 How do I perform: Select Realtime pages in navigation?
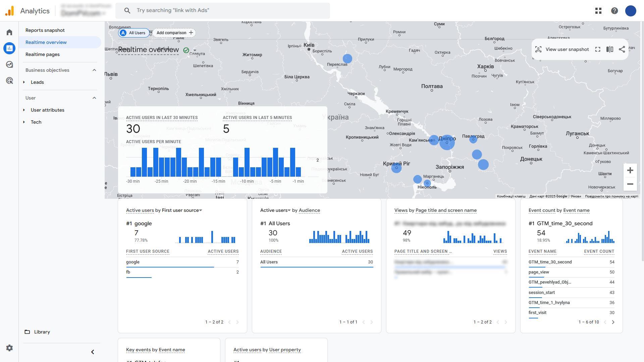pos(43,54)
